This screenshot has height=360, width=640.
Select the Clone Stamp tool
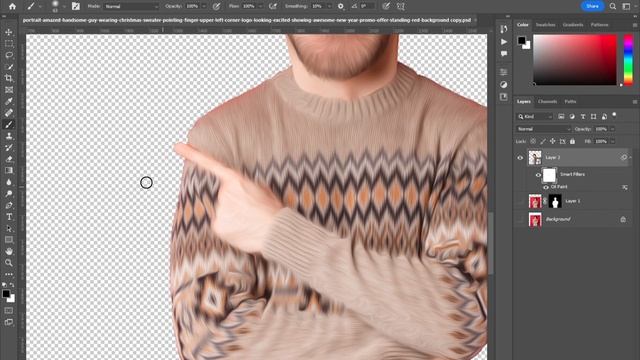coord(9,136)
